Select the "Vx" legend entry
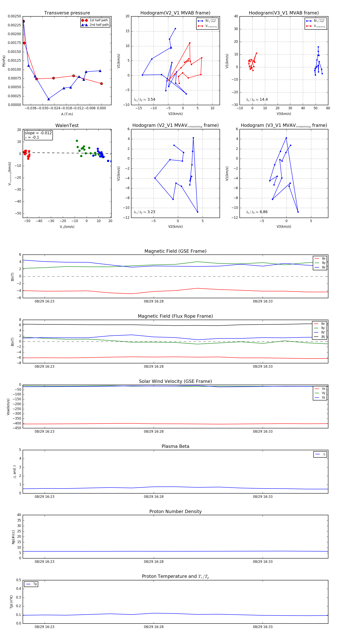The height and width of the screenshot is (644, 351). tap(320, 389)
